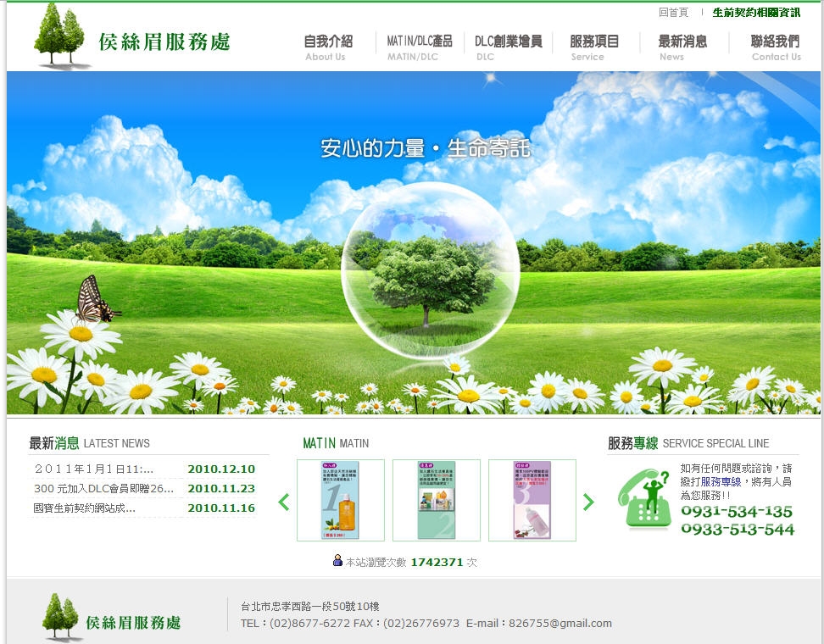Click the footer tree logo
The width and height of the screenshot is (824, 644).
(62, 616)
